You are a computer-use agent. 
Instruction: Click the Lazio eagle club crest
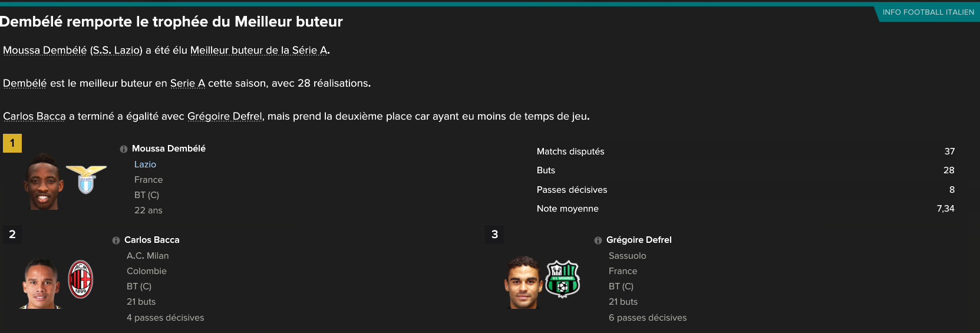tap(86, 179)
